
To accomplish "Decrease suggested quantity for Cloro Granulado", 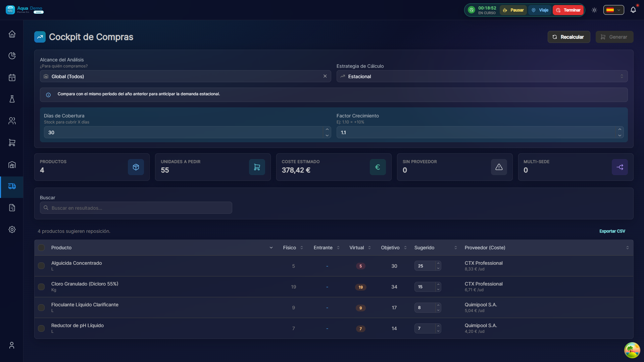I will tap(438, 289).
